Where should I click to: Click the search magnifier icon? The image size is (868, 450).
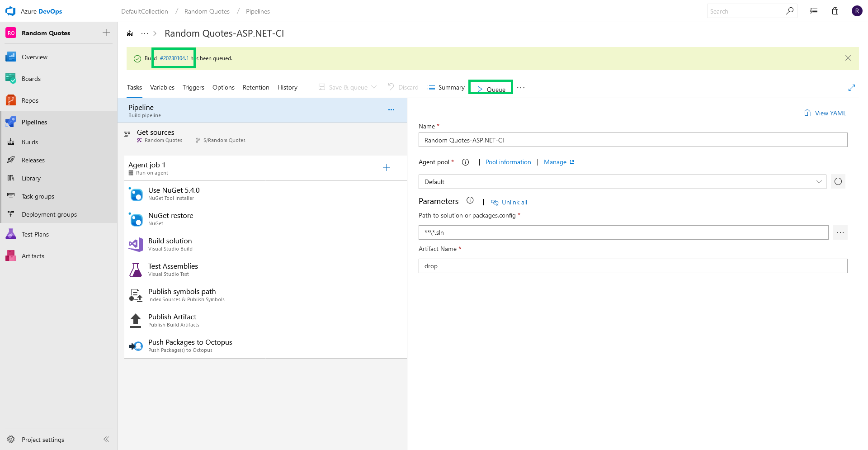789,11
